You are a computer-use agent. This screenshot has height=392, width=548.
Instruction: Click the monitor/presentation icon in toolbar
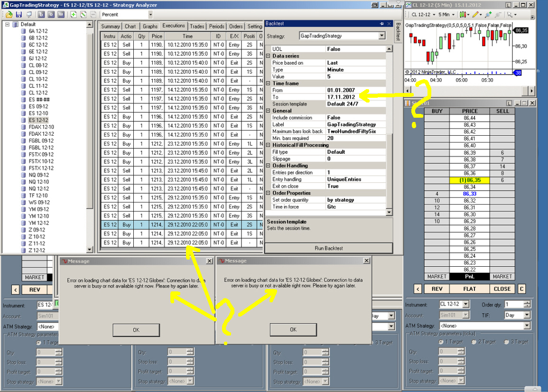(29, 15)
